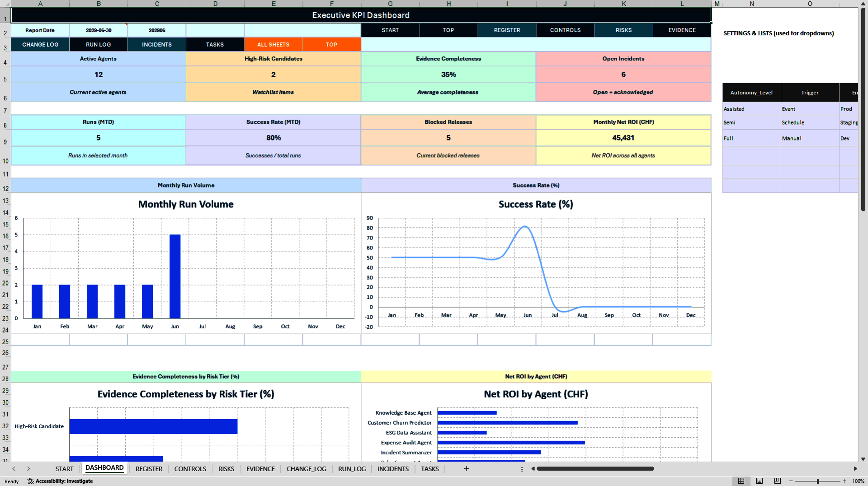Screen dimensions: 868x486
Task: Select the Evidence Completeness 35% cell
Action: 448,75
